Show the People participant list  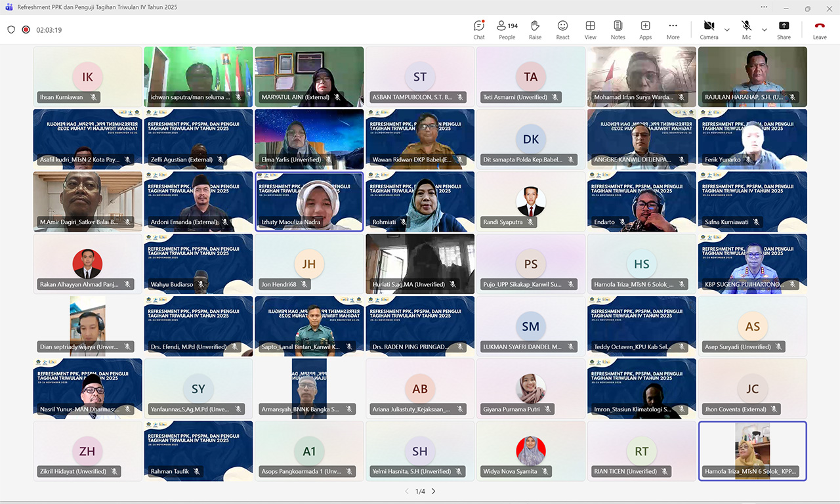(x=507, y=29)
